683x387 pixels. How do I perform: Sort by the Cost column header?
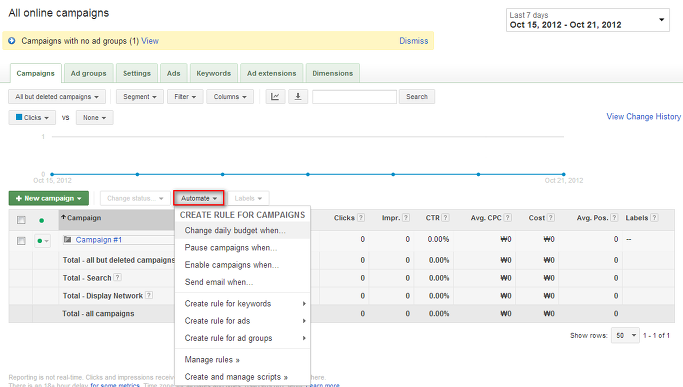click(x=537, y=217)
